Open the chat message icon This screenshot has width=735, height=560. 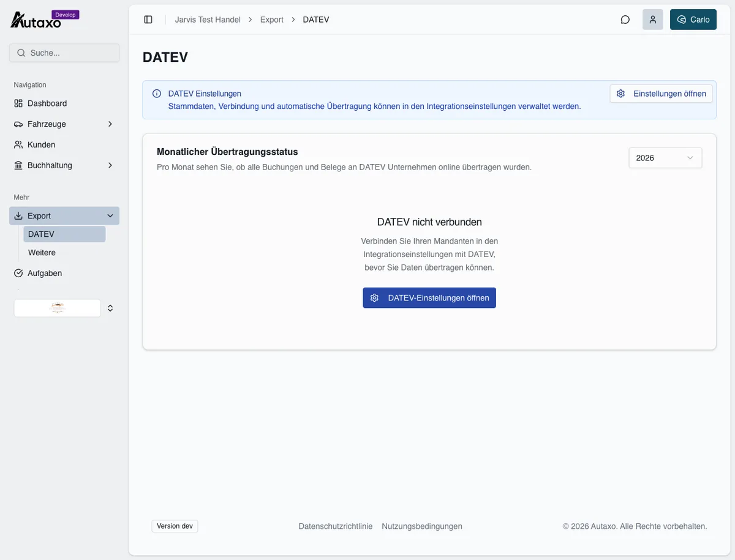(x=625, y=20)
